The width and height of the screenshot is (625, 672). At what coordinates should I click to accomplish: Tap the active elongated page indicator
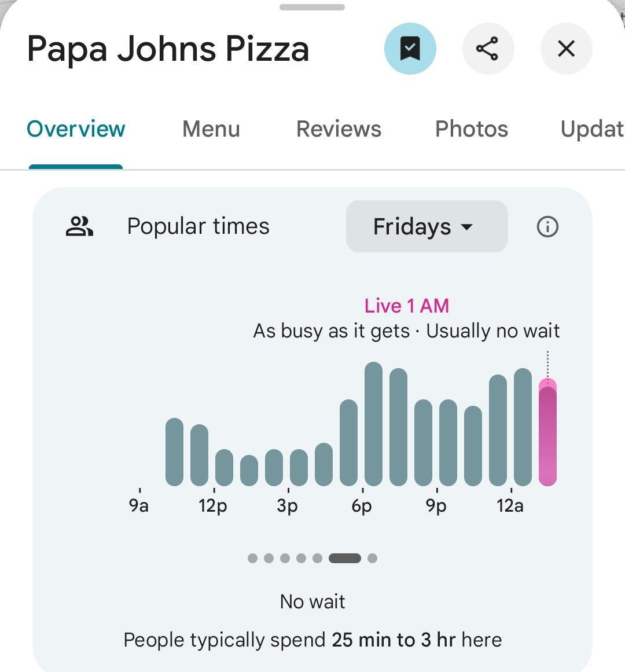click(345, 558)
